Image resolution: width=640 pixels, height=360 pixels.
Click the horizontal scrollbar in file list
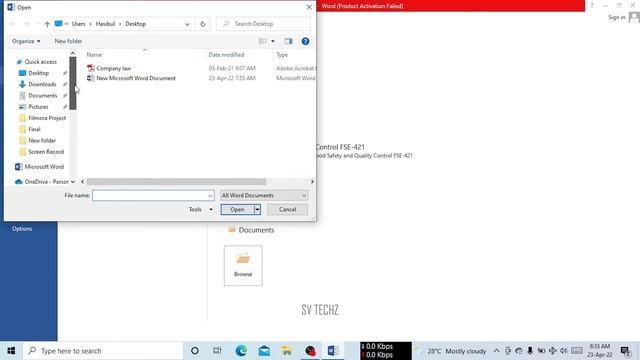[x=176, y=182]
